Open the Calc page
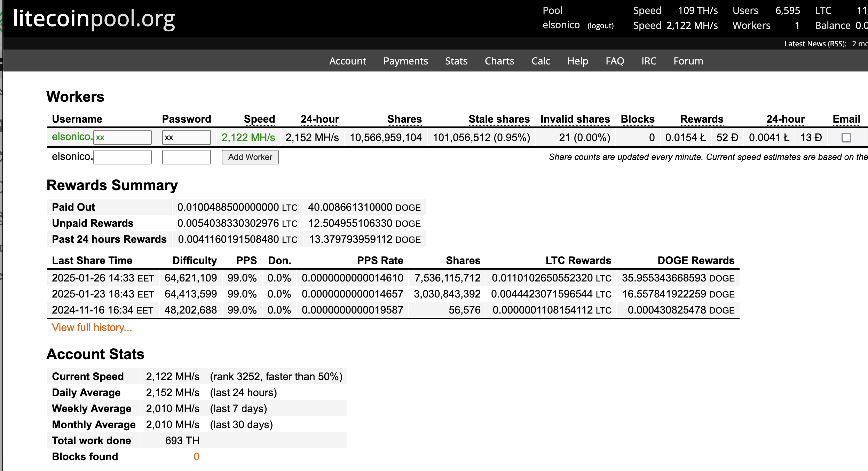The image size is (868, 471). [540, 61]
